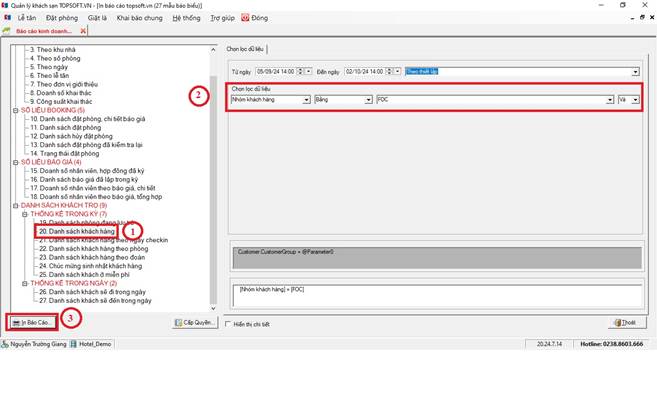The height and width of the screenshot is (410, 657).
Task: Select 16. Danh sách báo giá đã lập trong kỳ
Action: pyautogui.click(x=84, y=180)
